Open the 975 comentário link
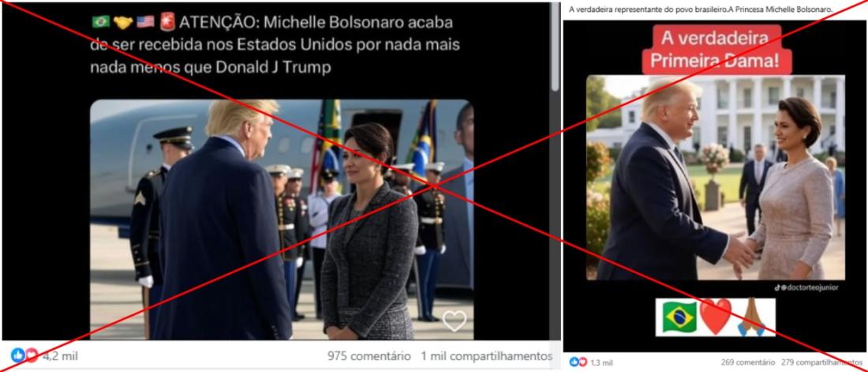This screenshot has height=372, width=868. [369, 355]
